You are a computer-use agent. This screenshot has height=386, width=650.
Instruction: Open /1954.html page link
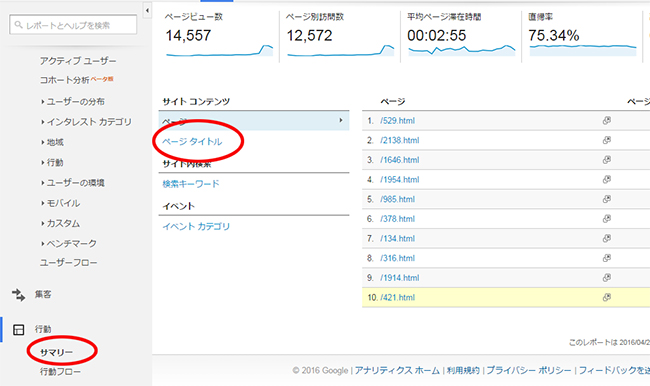(400, 180)
